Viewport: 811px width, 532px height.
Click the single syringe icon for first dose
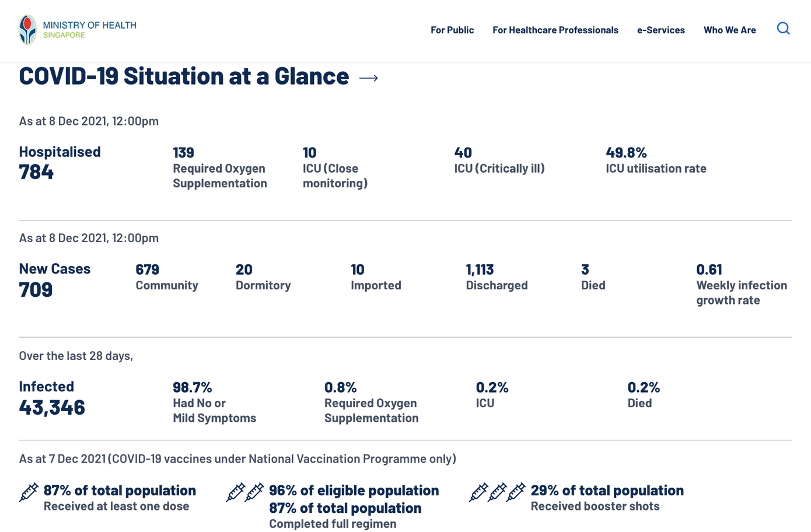29,492
